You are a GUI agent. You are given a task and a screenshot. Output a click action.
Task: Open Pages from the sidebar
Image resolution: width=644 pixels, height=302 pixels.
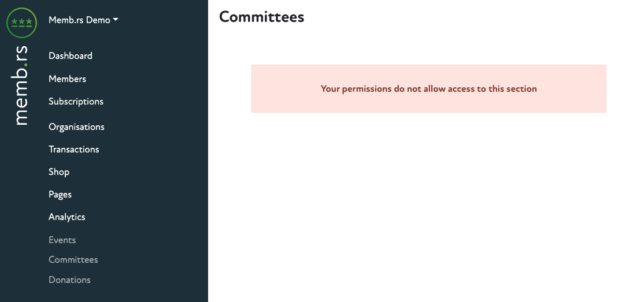[60, 195]
